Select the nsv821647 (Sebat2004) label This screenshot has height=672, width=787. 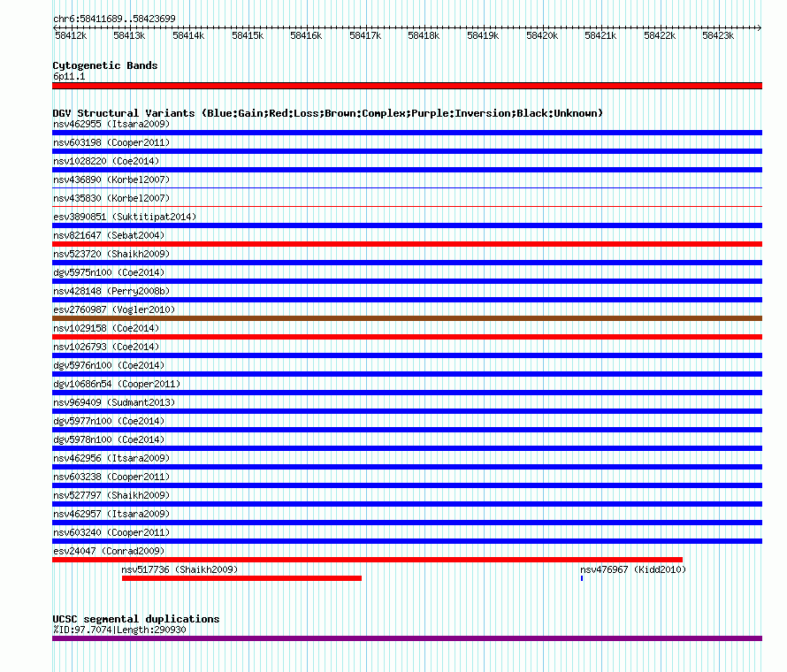click(x=109, y=235)
